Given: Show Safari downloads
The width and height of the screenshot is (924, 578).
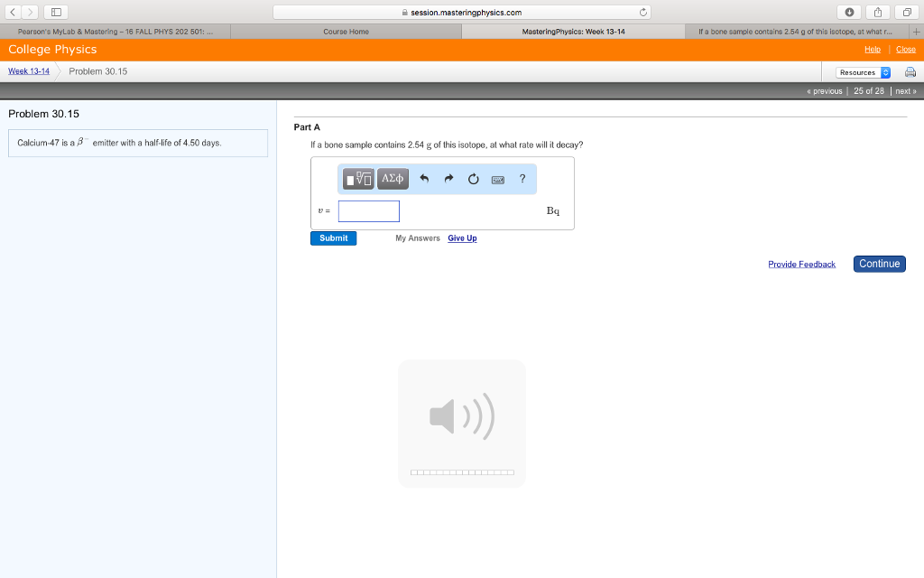Looking at the screenshot, I should [849, 12].
